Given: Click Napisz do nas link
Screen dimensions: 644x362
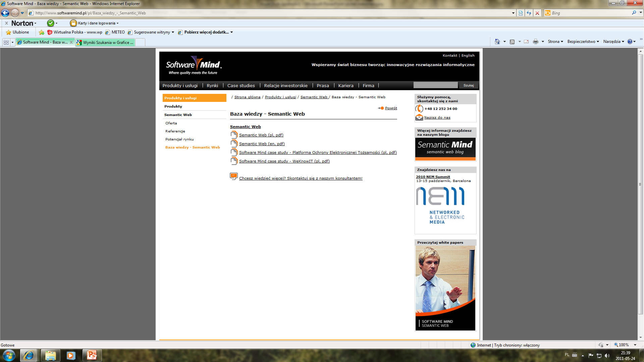Looking at the screenshot, I should point(437,117).
